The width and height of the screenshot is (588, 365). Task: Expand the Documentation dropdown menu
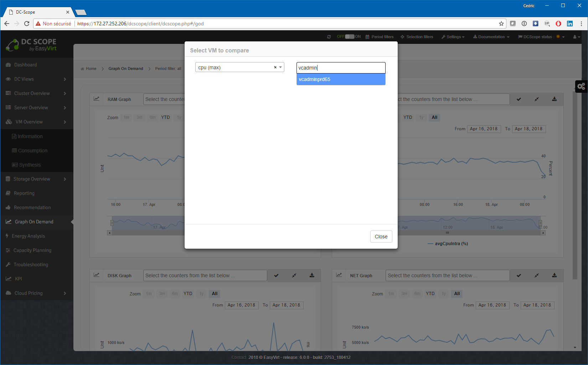[491, 37]
